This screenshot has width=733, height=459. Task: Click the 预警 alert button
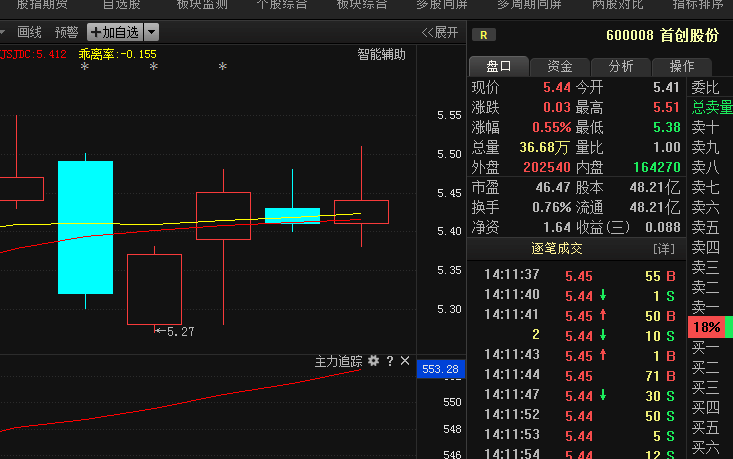[x=66, y=32]
